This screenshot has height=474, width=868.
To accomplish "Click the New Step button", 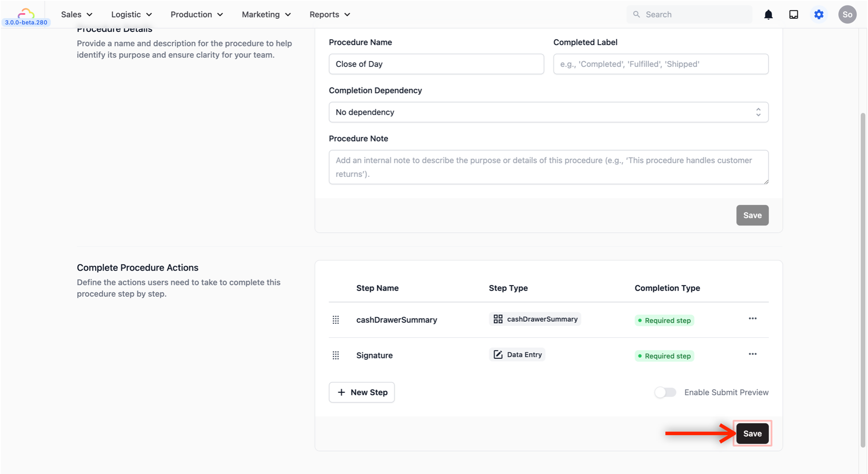I will pos(362,392).
